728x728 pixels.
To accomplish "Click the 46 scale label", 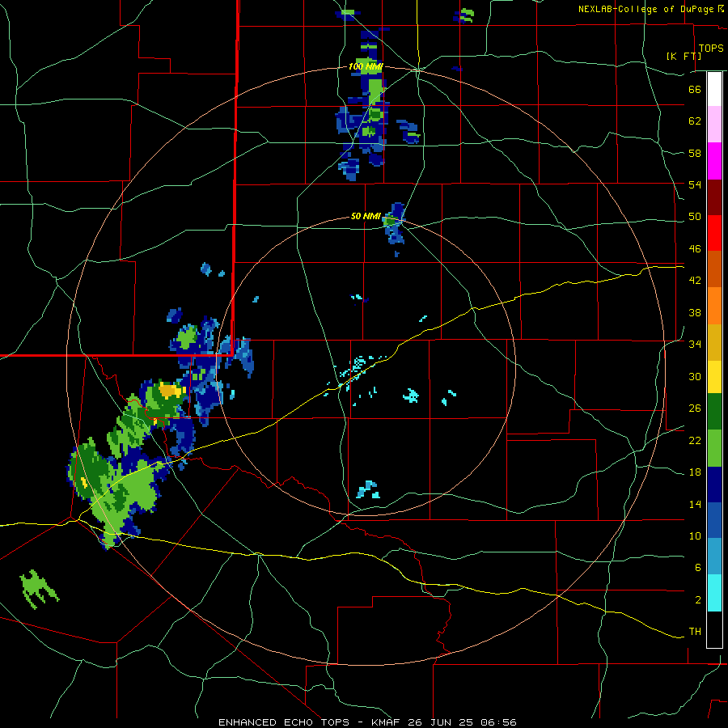I will [695, 249].
